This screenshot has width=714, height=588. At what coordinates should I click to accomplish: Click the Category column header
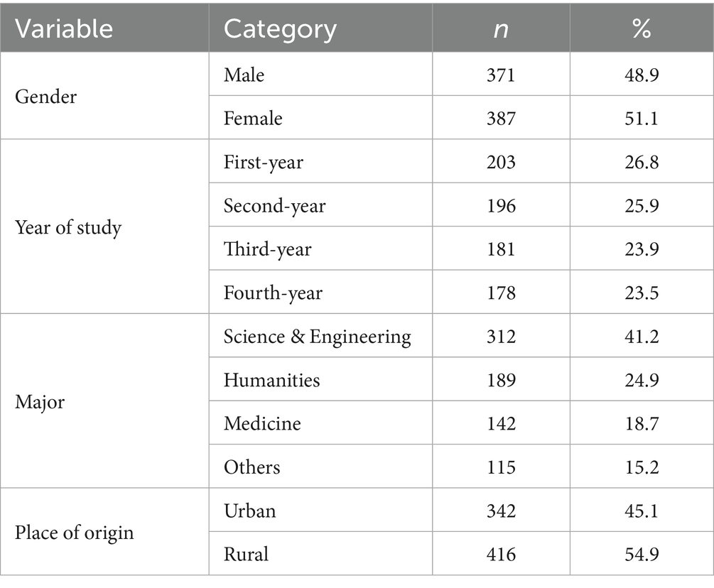click(x=280, y=28)
